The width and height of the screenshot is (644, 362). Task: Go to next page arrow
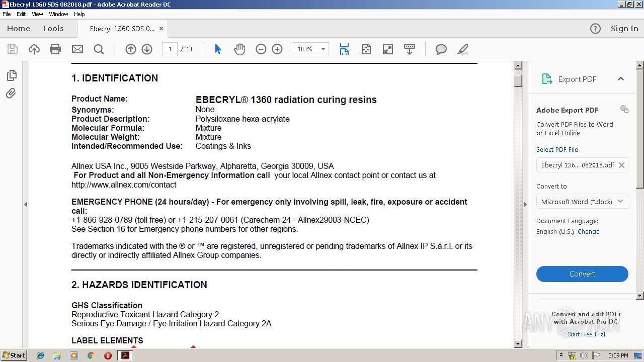(147, 49)
